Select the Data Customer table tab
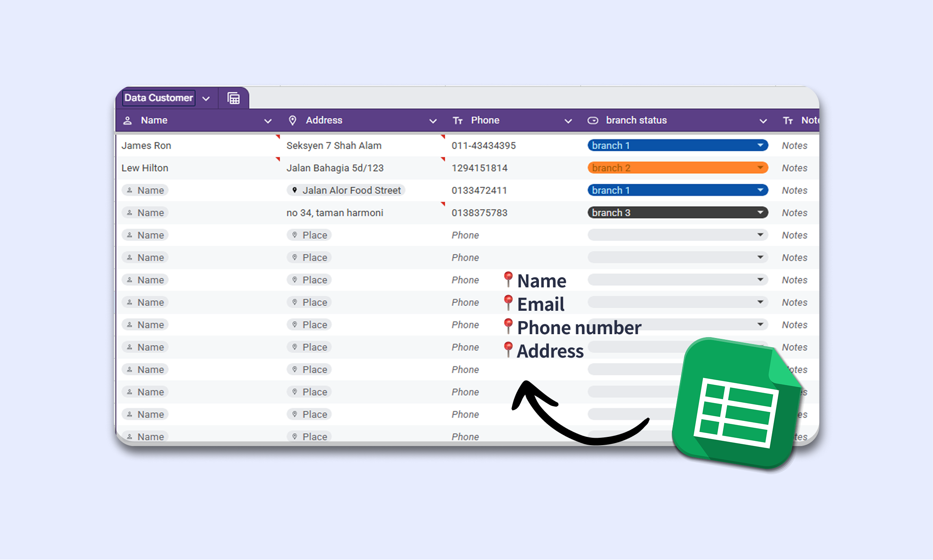 point(159,98)
